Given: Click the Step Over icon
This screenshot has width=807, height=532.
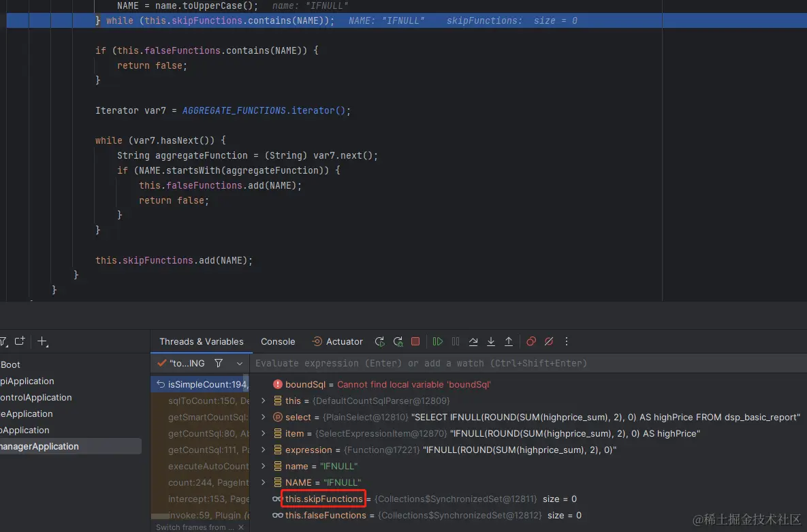Looking at the screenshot, I should [473, 341].
